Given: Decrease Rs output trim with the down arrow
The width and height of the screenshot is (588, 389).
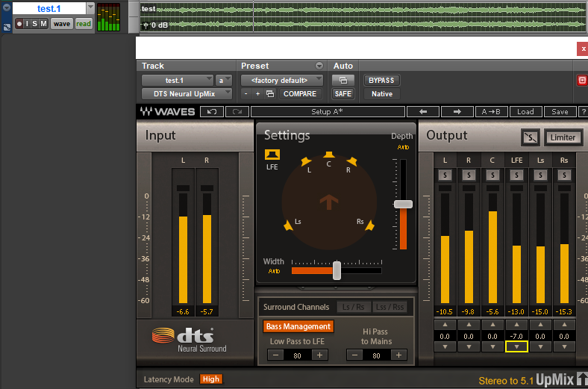Looking at the screenshot, I should point(564,346).
